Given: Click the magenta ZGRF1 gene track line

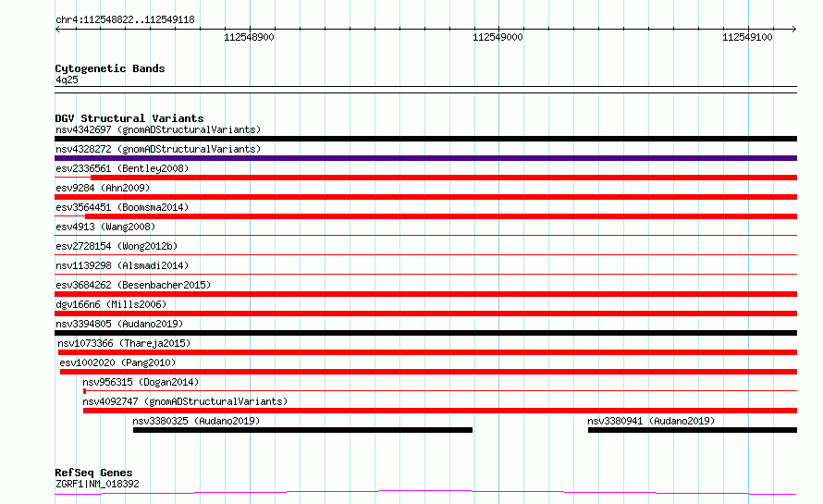Looking at the screenshot, I should (425, 492).
